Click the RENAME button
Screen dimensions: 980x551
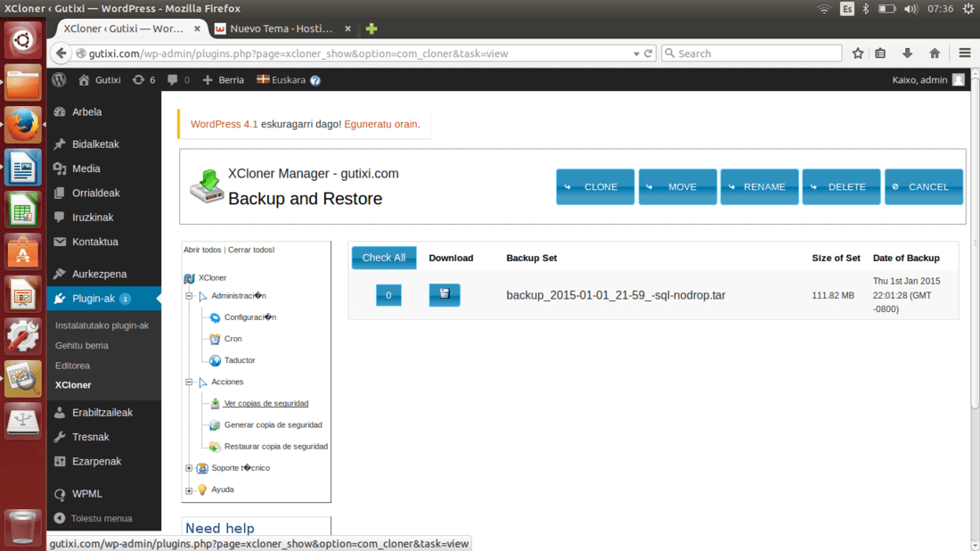[759, 186]
